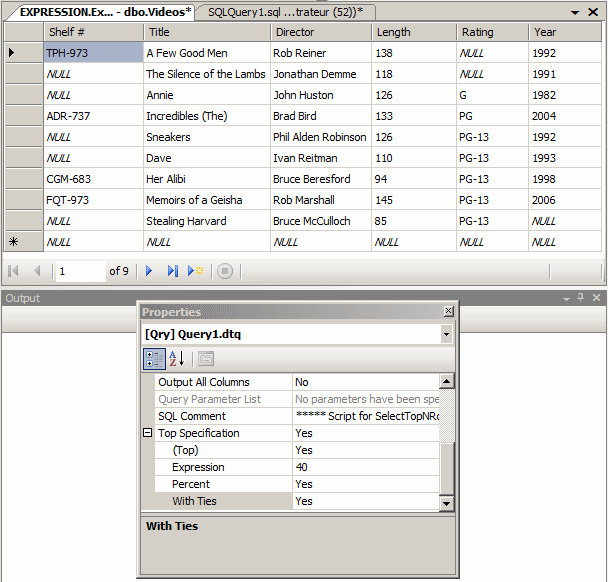Click rating cell G for Annie
The width and height of the screenshot is (608, 582).
point(492,95)
